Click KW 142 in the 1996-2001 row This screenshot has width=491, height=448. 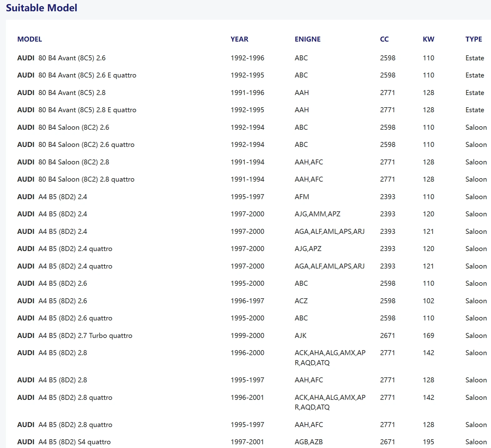[x=428, y=398]
